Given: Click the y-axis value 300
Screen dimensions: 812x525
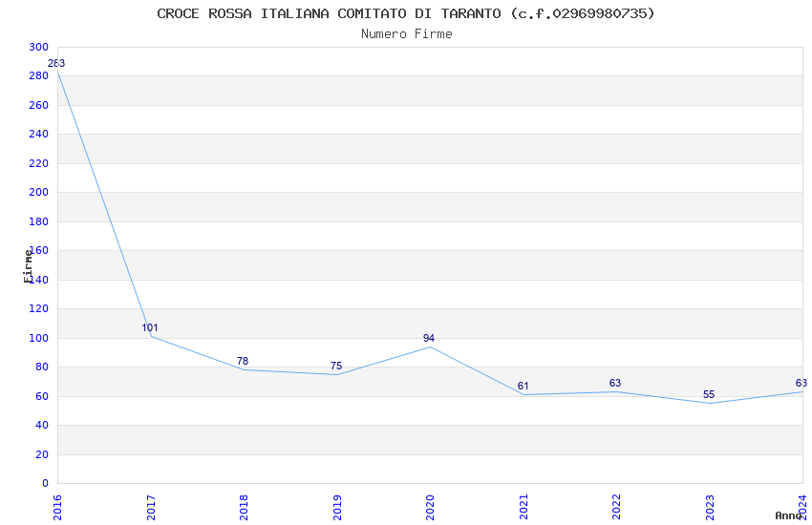Looking at the screenshot, I should pos(39,47).
